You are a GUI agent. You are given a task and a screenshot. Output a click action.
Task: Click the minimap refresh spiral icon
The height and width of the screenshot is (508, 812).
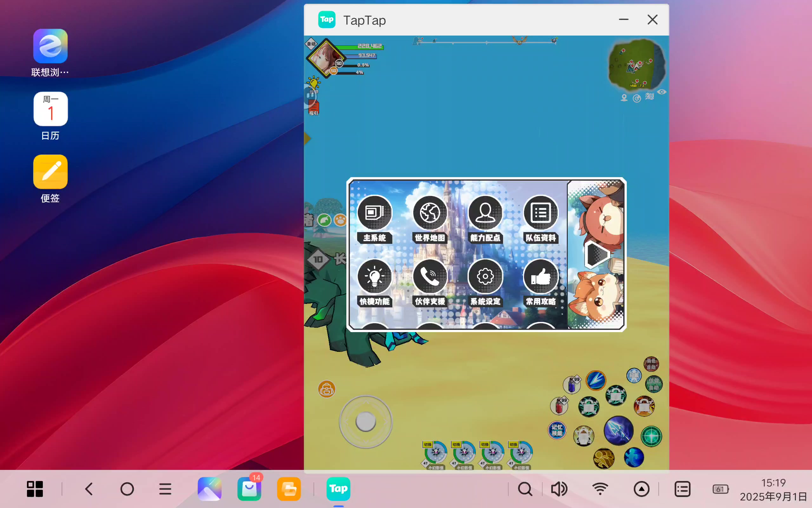[x=637, y=98]
